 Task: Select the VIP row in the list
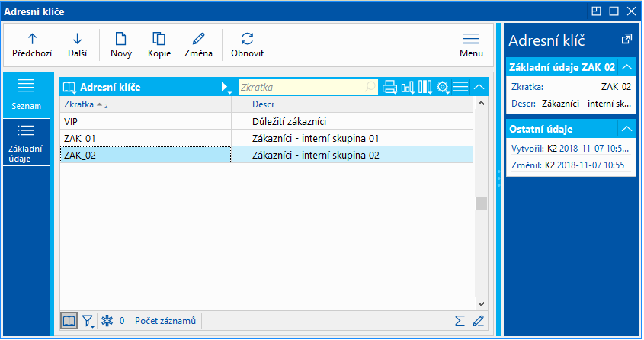(145, 121)
